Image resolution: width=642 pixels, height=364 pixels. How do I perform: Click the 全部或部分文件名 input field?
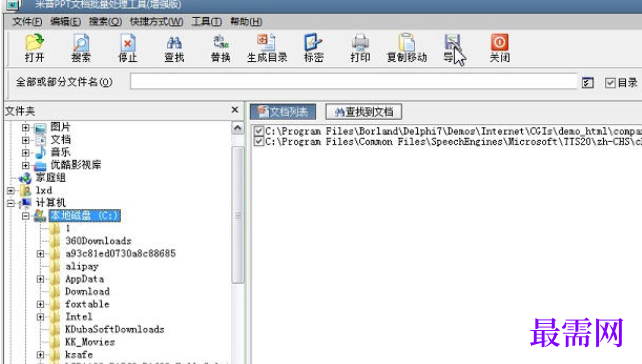coord(354,82)
